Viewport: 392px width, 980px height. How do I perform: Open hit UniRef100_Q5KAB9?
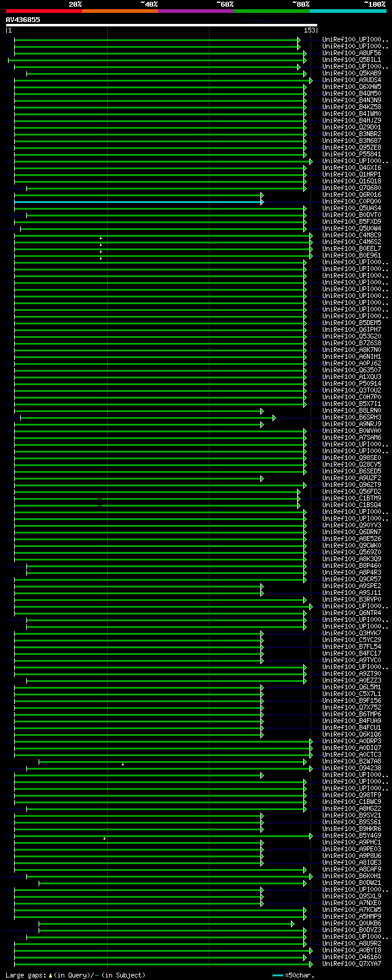click(352, 74)
